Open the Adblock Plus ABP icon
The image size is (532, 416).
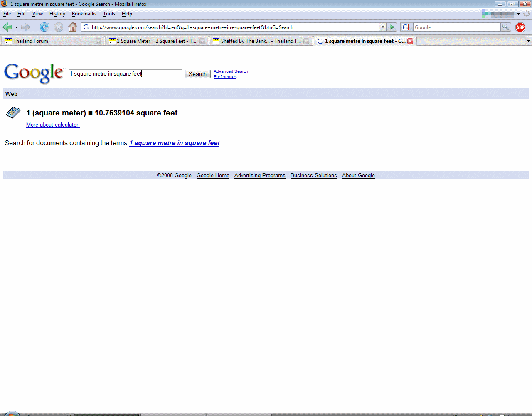pyautogui.click(x=520, y=27)
